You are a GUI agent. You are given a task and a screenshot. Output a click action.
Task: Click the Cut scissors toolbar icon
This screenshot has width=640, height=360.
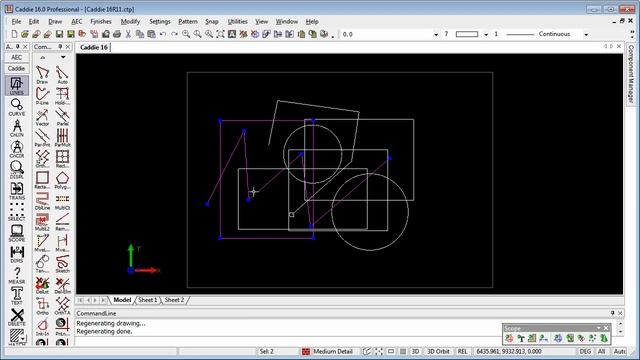(128, 34)
